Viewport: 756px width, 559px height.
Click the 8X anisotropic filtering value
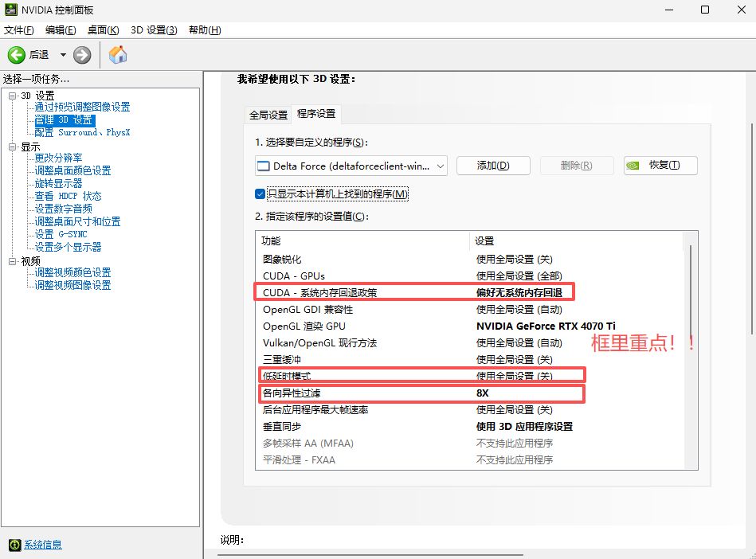[x=483, y=393]
